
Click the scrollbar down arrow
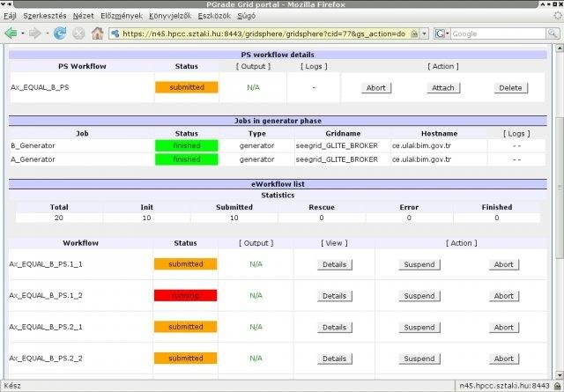pos(560,375)
